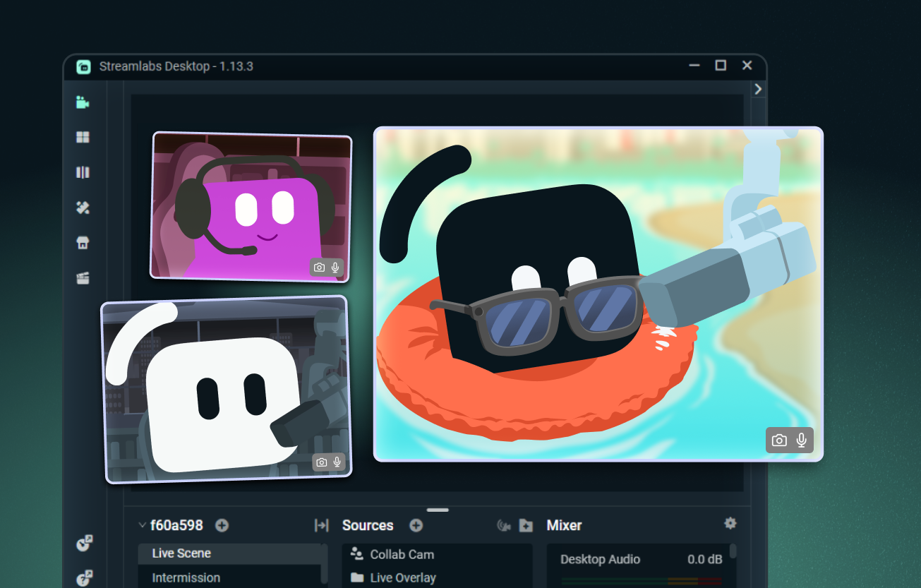Open the Highlighter clapperboard icon in sidebar
921x588 pixels.
pos(83,278)
